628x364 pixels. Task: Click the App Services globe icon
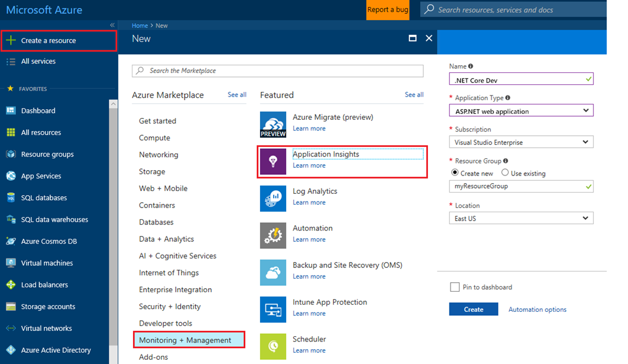pos(11,175)
